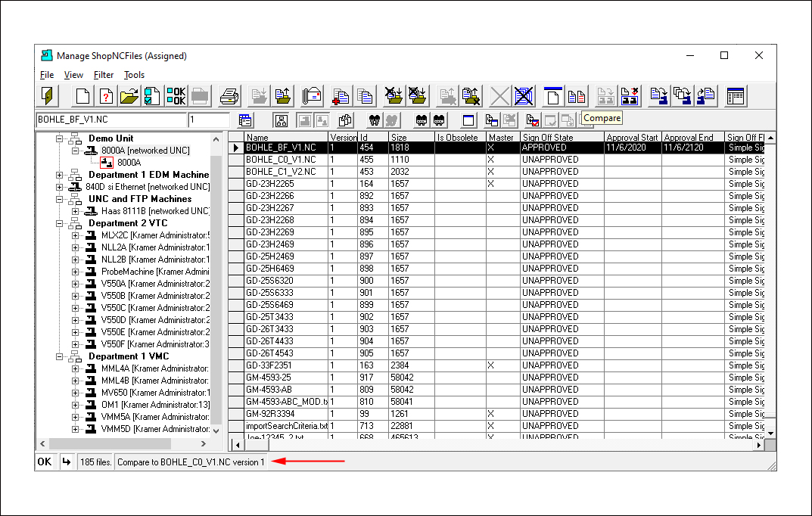Screen dimensions: 812x516
Task: Click the tree hierarchy icon
Action: click(x=282, y=120)
